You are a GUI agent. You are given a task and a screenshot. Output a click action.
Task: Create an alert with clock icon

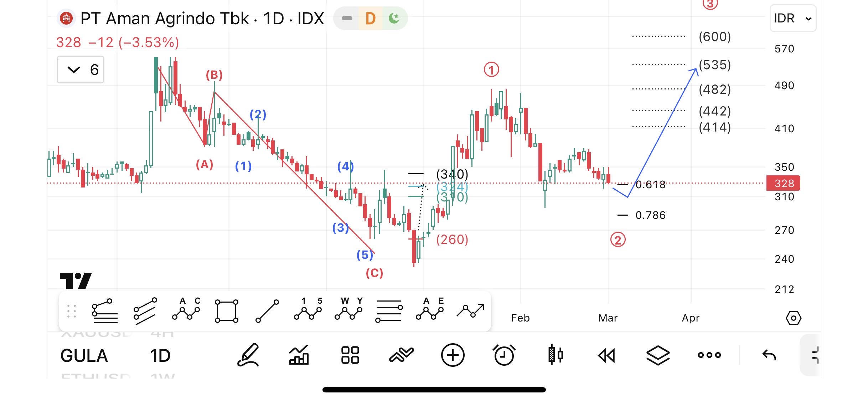pyautogui.click(x=504, y=355)
